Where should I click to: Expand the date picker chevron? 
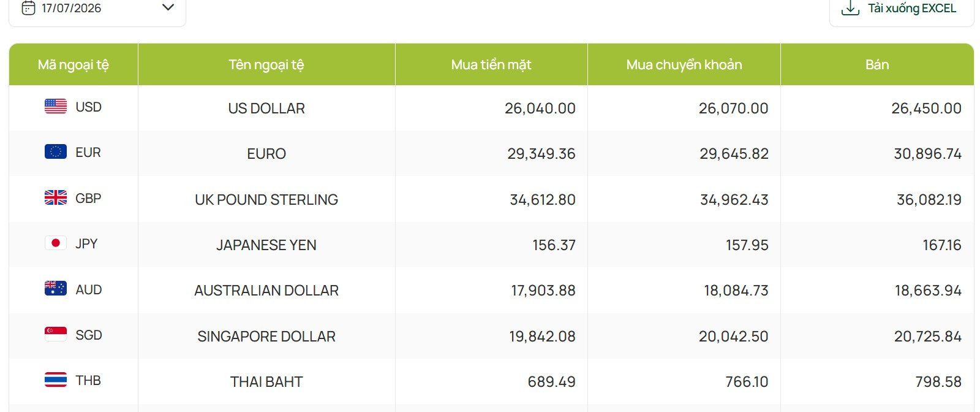(x=168, y=7)
